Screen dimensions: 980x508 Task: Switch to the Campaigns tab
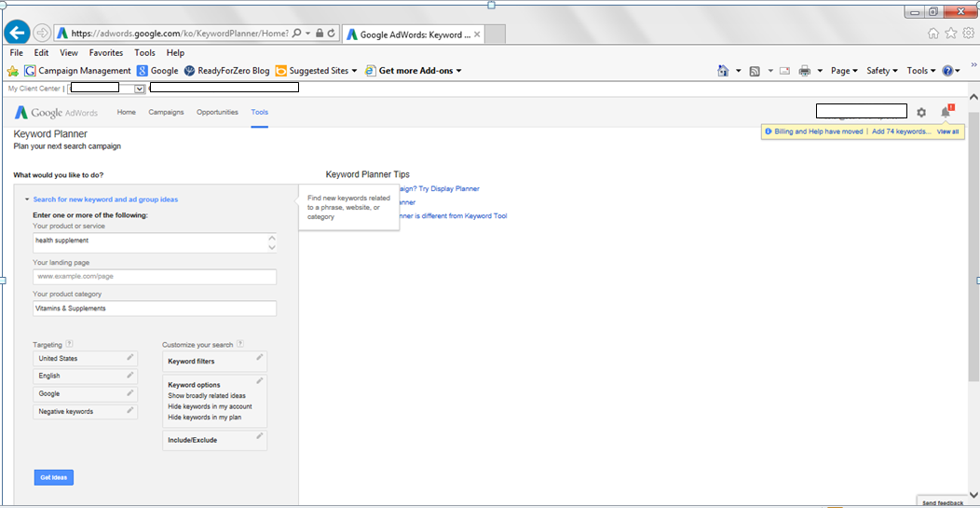(166, 112)
